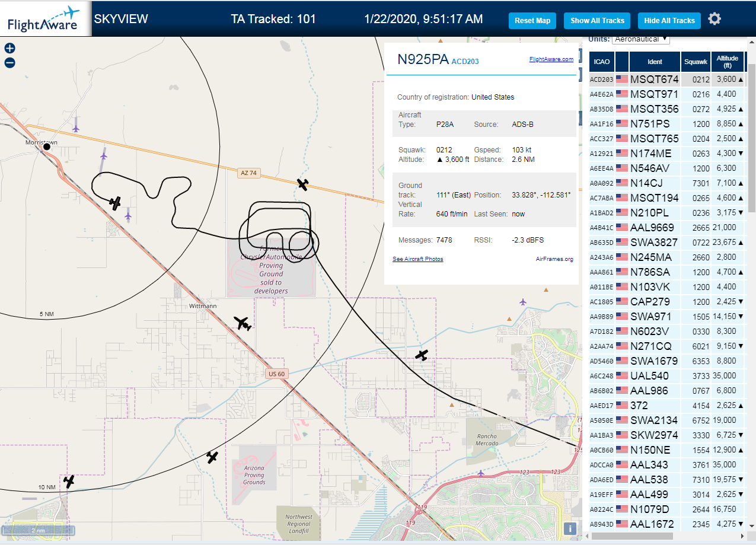Click US flag in MSQT971 row
Screen dimensions: 756x545
point(622,94)
